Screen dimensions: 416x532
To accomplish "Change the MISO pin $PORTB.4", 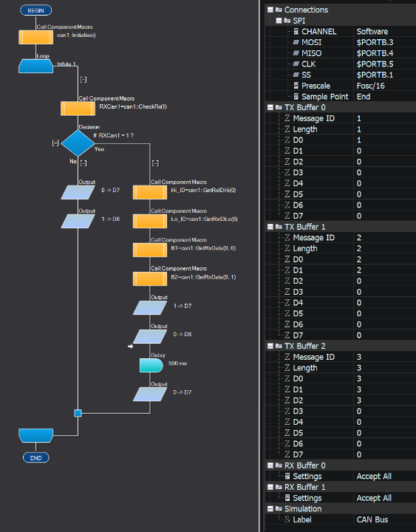I will pyautogui.click(x=385, y=53).
